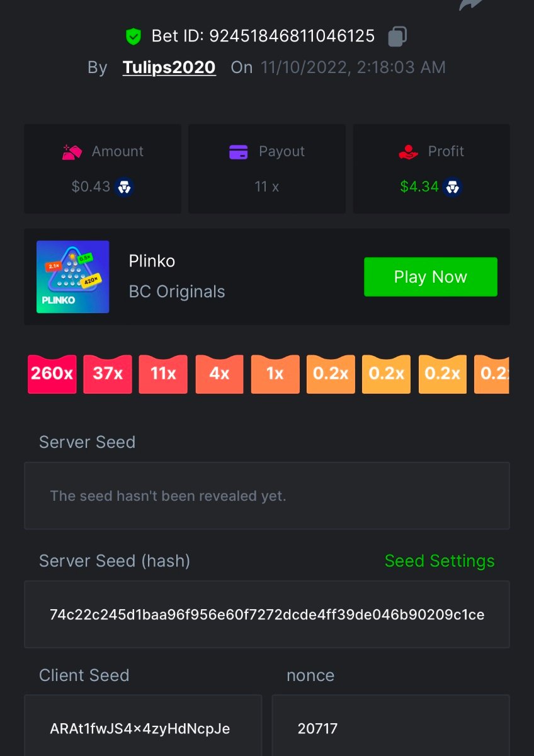
Task: Click the nonce field showing 20717
Action: tap(390, 729)
